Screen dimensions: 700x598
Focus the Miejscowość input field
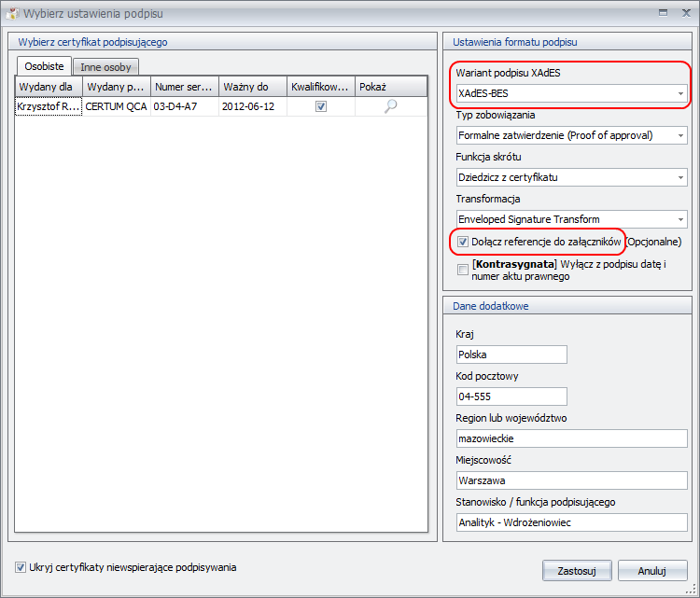(x=571, y=480)
